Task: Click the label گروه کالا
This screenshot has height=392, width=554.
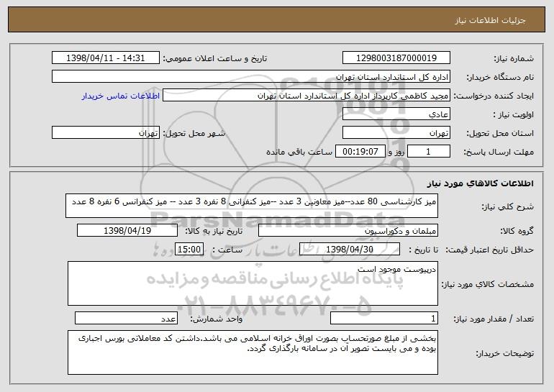Action: (517, 231)
